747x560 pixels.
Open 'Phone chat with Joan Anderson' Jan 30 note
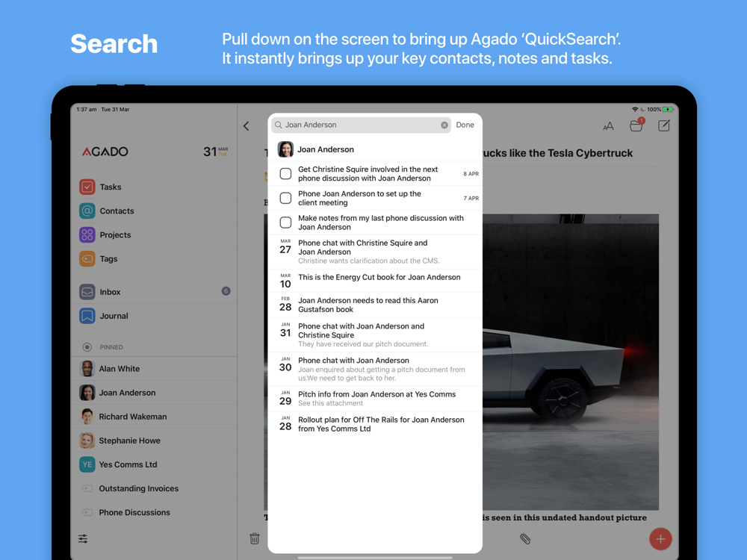click(375, 369)
